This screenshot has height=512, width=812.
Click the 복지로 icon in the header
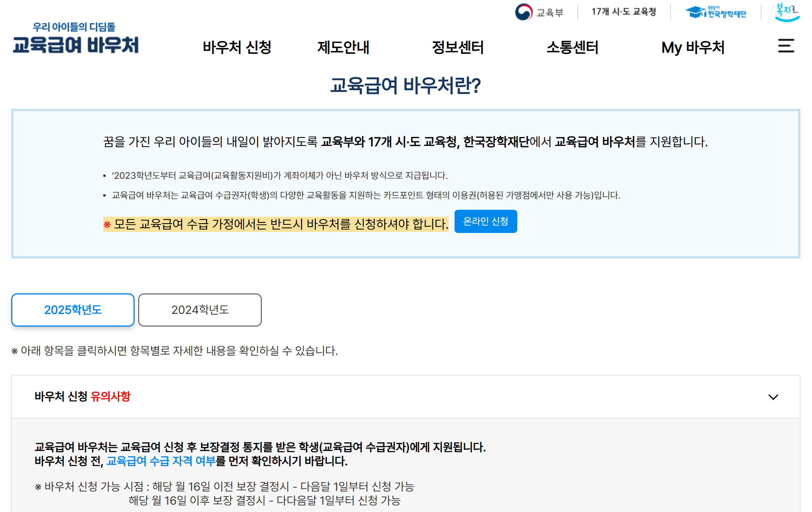point(786,12)
